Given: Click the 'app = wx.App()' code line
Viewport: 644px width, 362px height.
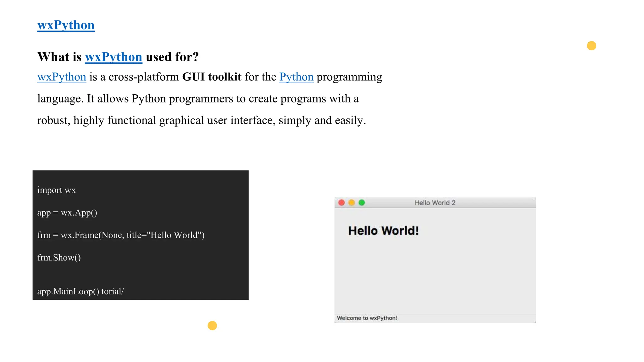Looking at the screenshot, I should tap(67, 213).
